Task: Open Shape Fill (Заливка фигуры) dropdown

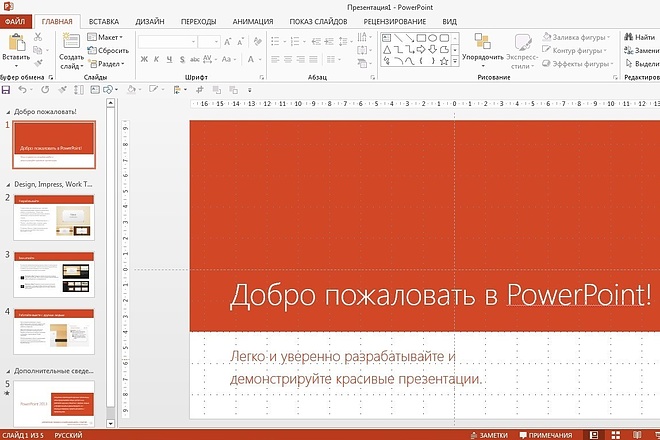Action: [576, 37]
